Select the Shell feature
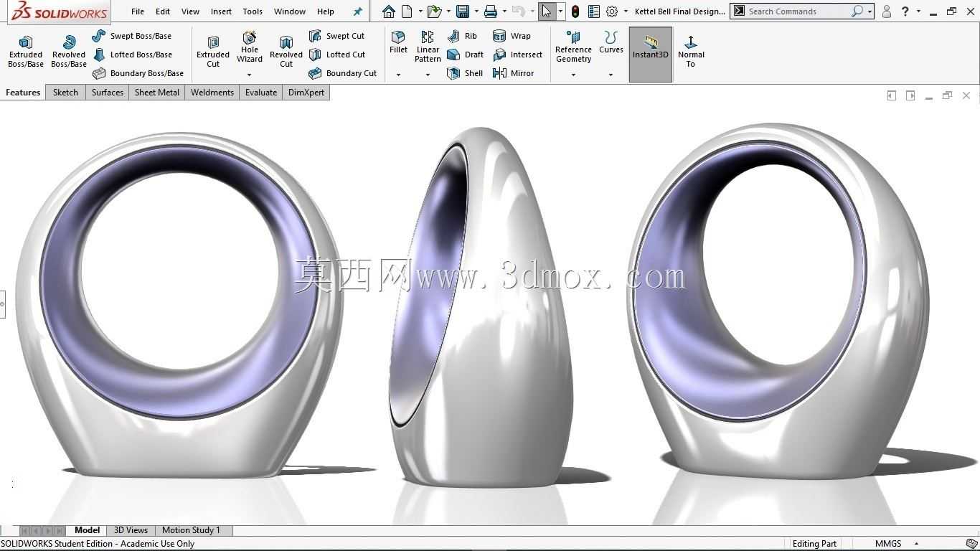This screenshot has width=980, height=551. [465, 73]
